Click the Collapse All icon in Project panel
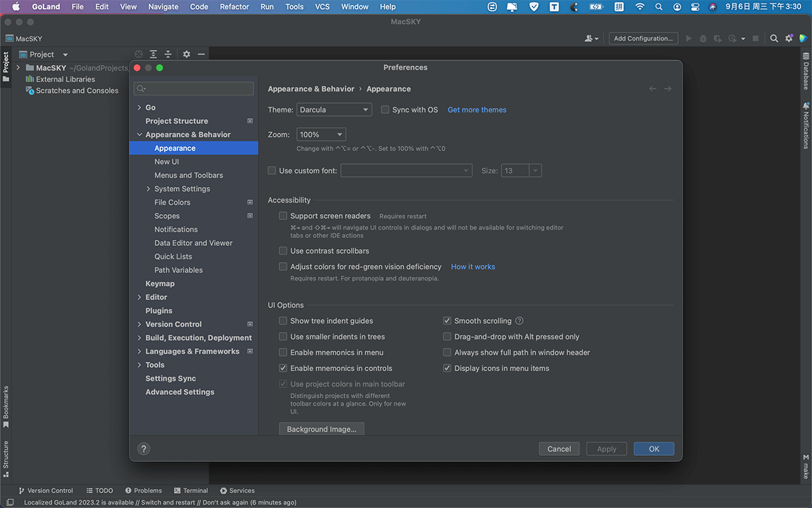Viewport: 812px width, 508px height. pos(168,54)
